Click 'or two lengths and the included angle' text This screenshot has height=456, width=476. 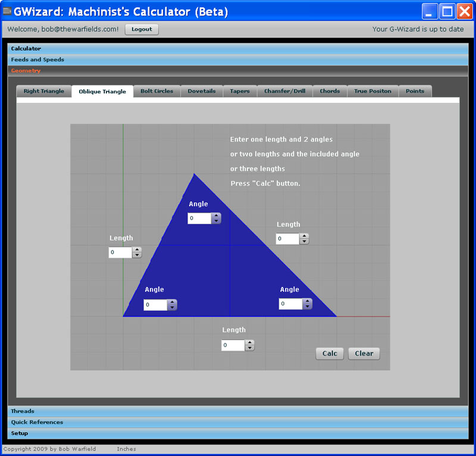295,154
